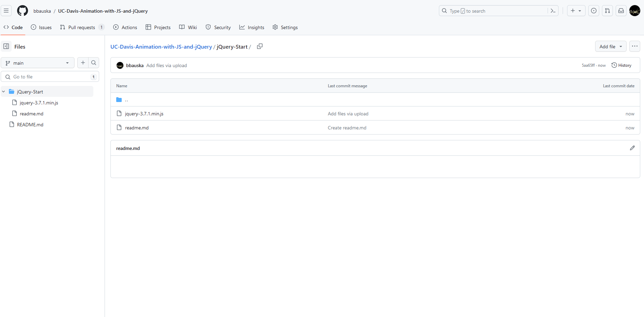Open Add files via upload link in jquery row
This screenshot has width=644, height=317.
pos(348,114)
